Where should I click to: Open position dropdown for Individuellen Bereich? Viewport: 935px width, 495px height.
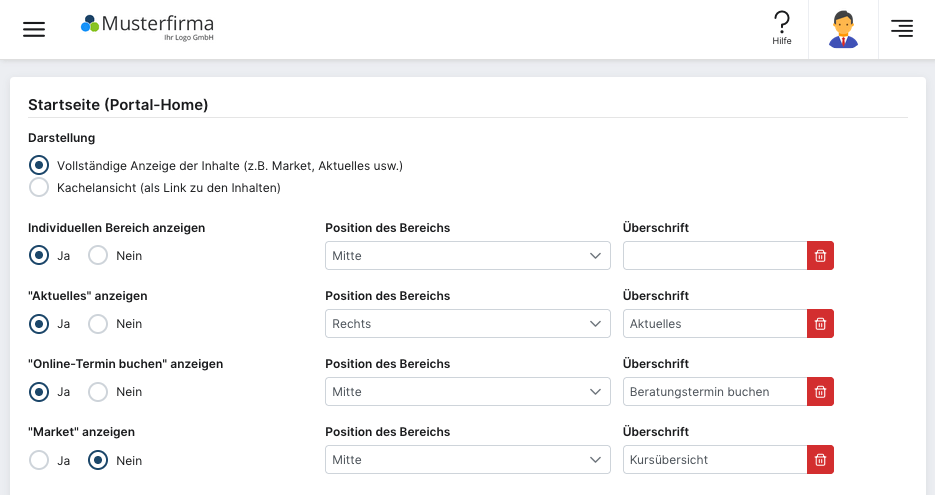click(x=467, y=256)
